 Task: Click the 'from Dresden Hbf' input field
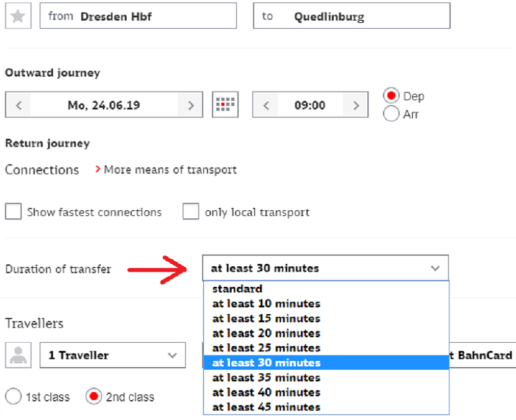click(x=138, y=16)
